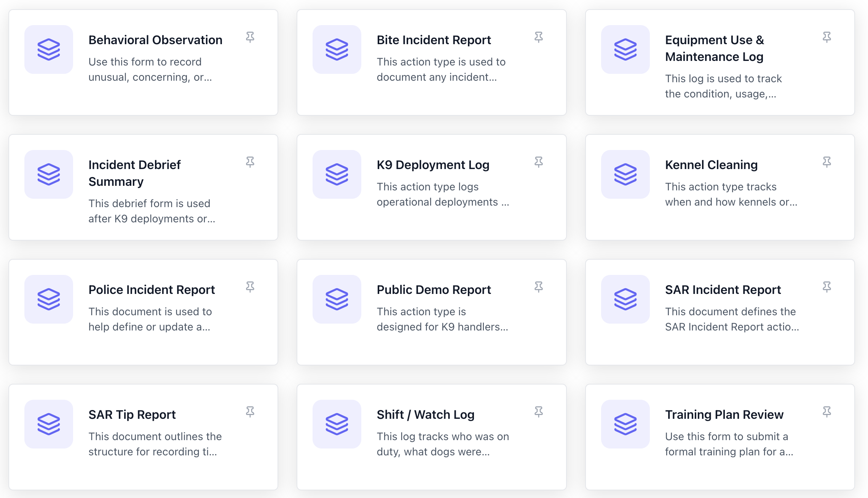The image size is (868, 498).
Task: Click the SAR Tip Report layers icon
Action: coord(49,424)
